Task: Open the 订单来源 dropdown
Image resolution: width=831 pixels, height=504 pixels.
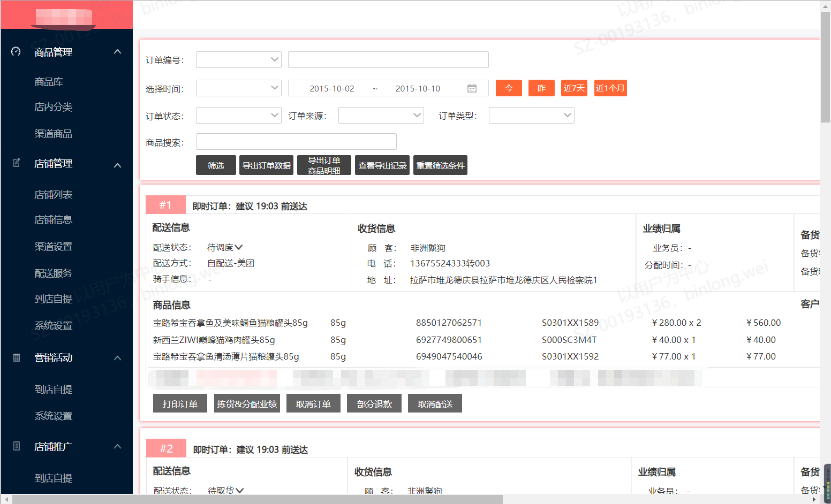Action: (x=381, y=115)
